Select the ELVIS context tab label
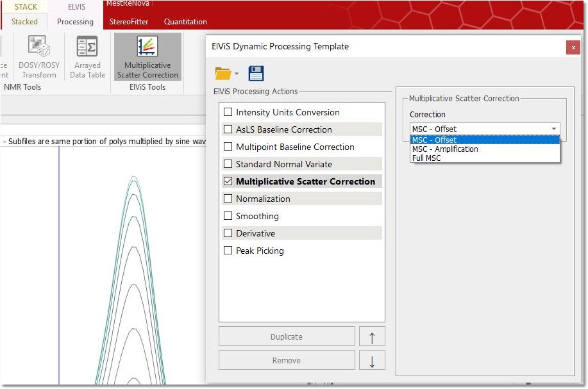This screenshot has width=588, height=389. click(x=76, y=7)
